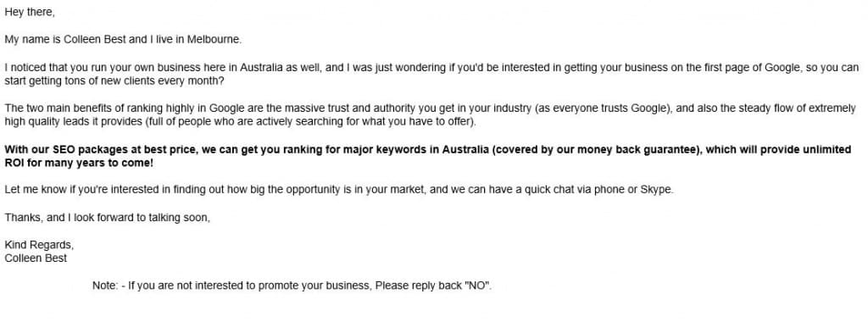Screen dimensions: 868x322
Task: Click bold "ROI for many years to come!"
Action: [79, 164]
